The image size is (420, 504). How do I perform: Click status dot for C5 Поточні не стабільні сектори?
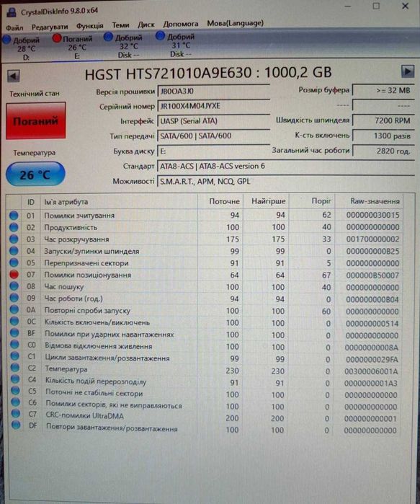coord(15,391)
